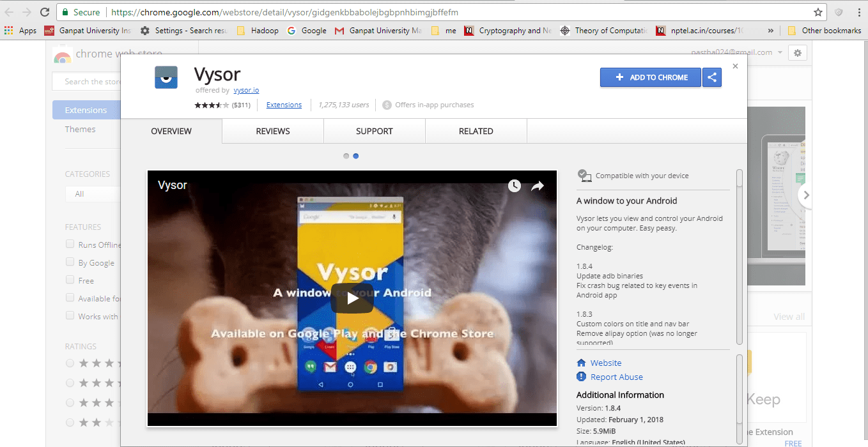Open Chrome three-dot menu
868x447 pixels.
pos(859,12)
